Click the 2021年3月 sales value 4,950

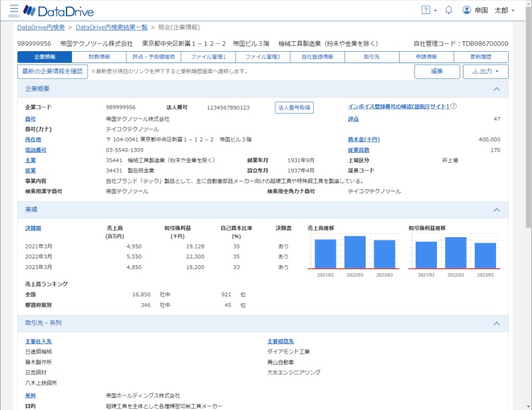[x=134, y=247]
